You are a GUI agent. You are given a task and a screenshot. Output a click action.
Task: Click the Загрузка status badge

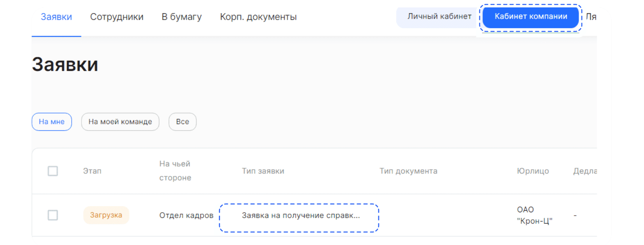[x=106, y=215]
